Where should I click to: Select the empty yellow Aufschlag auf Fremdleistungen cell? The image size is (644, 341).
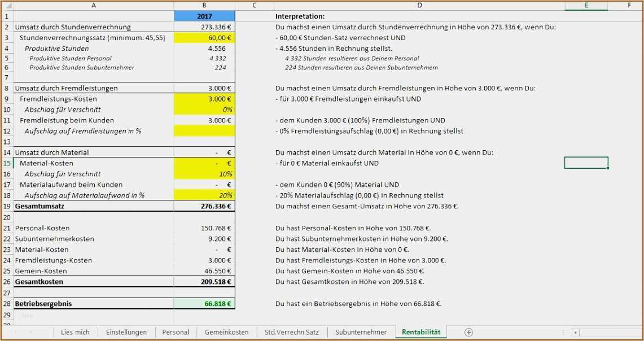204,131
